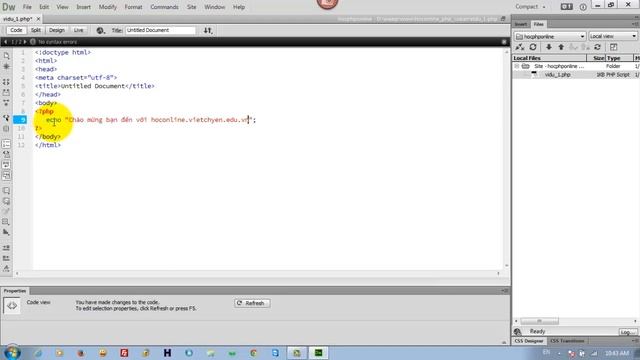The width and height of the screenshot is (640, 360).
Task: Click the Synchronize icon in Files panel
Action: 598,47
